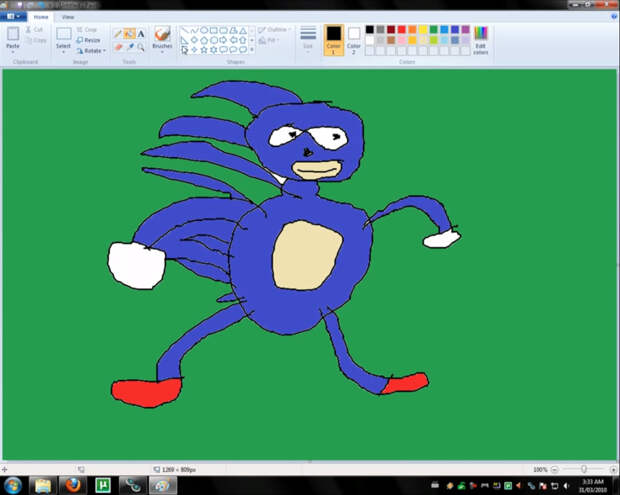Pick the yellow color swatch
620x495 pixels.
(x=423, y=30)
